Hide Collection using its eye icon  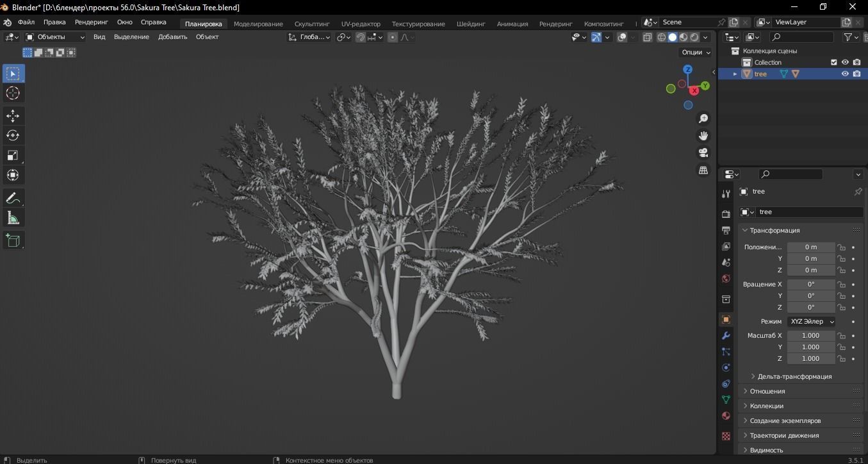[x=845, y=62]
